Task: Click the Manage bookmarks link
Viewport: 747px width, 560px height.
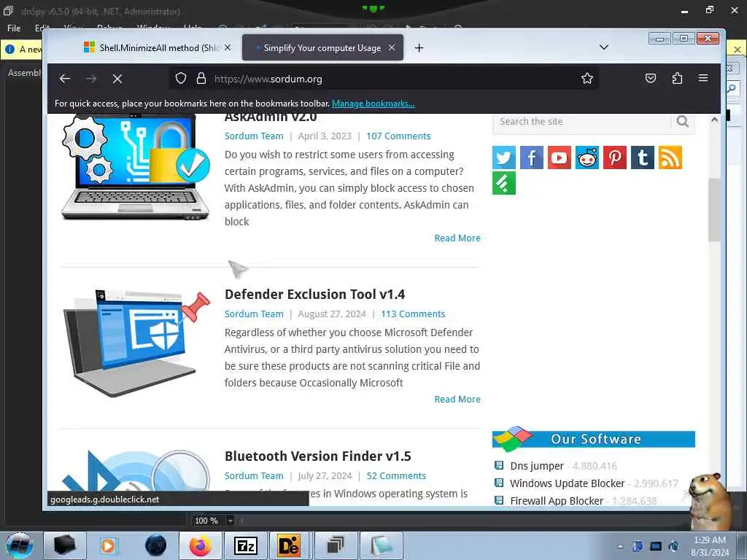Action: pos(373,104)
